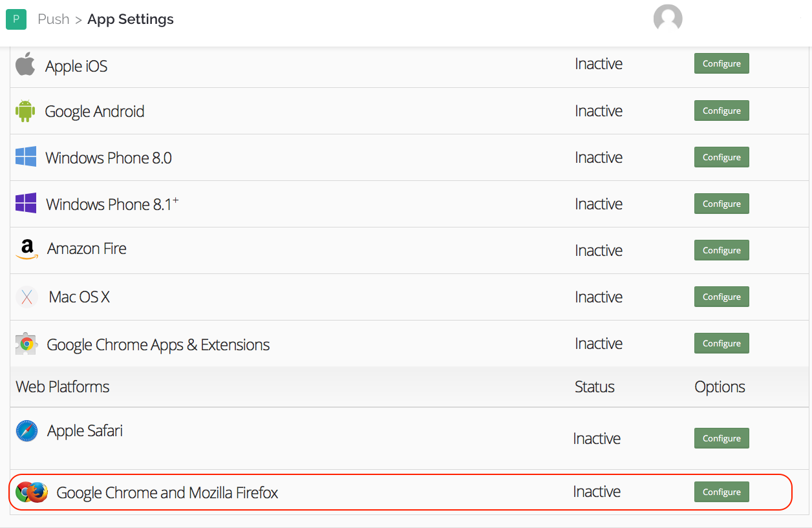Select the Amazon Fire icon
This screenshot has width=812, height=528.
click(x=26, y=250)
